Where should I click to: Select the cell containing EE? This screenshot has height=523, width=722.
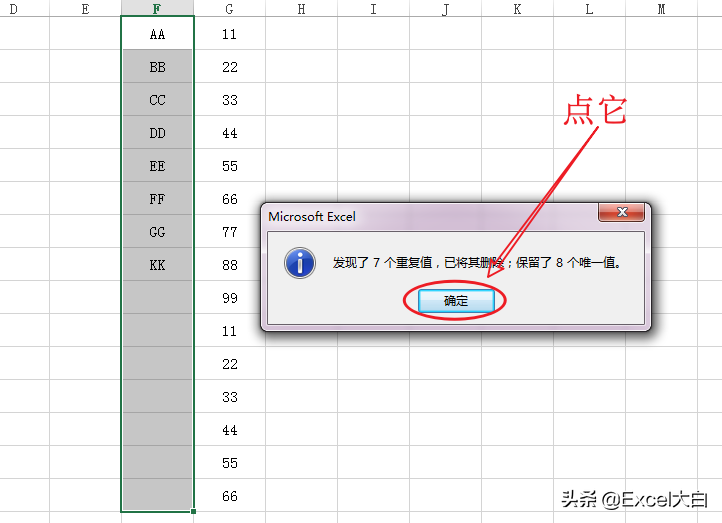(157, 166)
